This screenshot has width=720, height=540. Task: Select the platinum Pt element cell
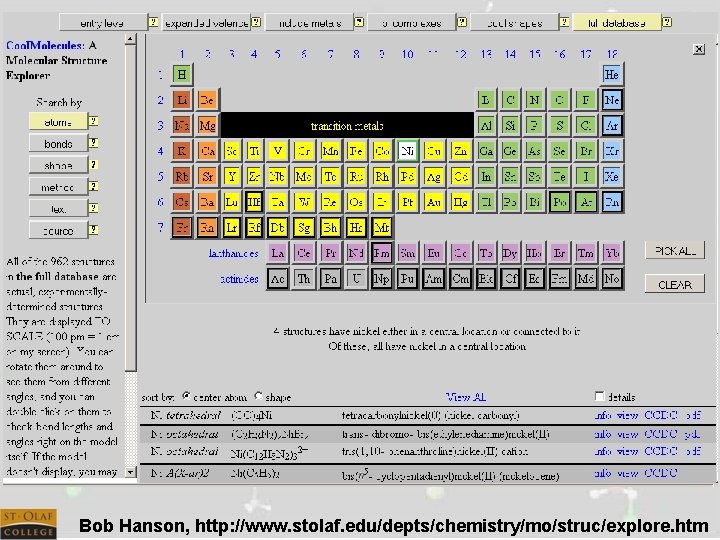point(407,202)
